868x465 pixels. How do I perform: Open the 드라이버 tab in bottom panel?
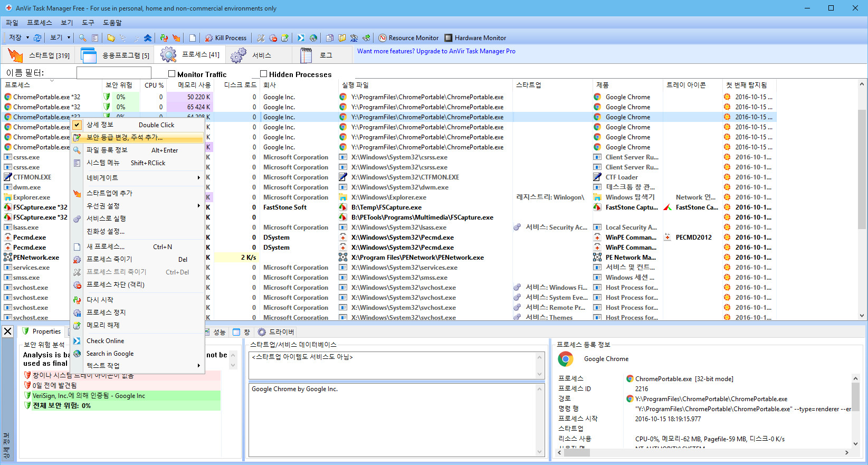point(276,332)
